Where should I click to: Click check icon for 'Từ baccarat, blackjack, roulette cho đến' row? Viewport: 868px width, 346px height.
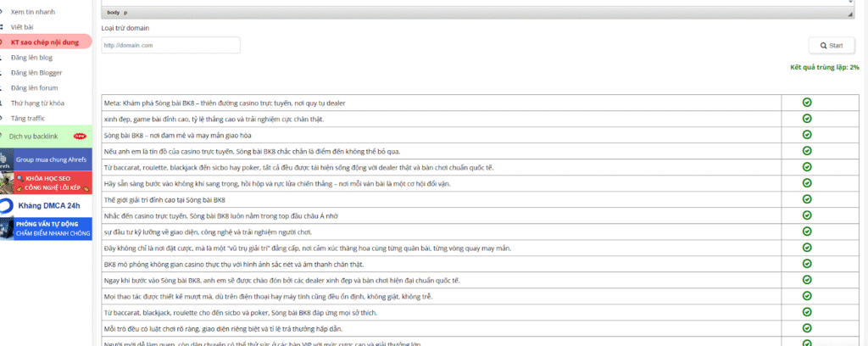(807, 312)
